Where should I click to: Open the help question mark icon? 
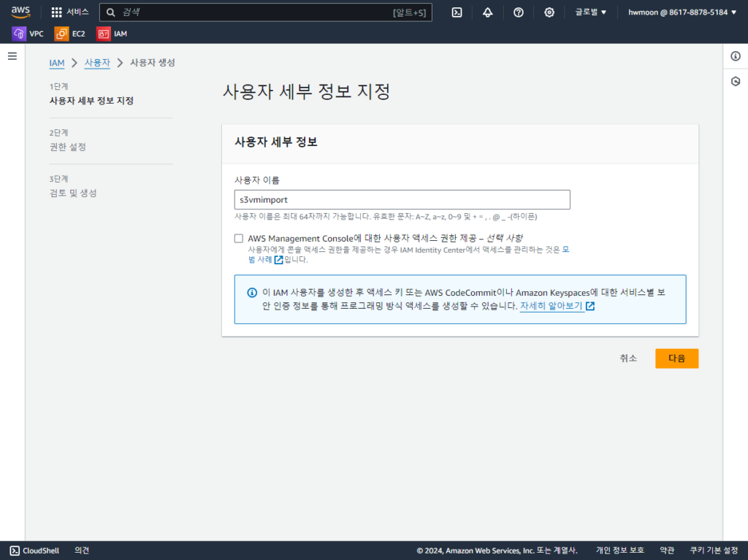(x=518, y=12)
